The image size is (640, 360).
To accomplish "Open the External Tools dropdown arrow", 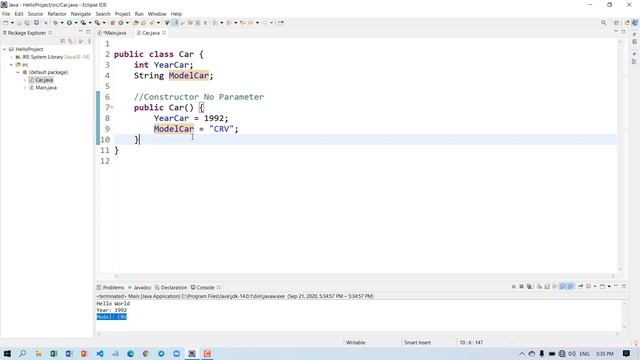I will pos(104,23).
